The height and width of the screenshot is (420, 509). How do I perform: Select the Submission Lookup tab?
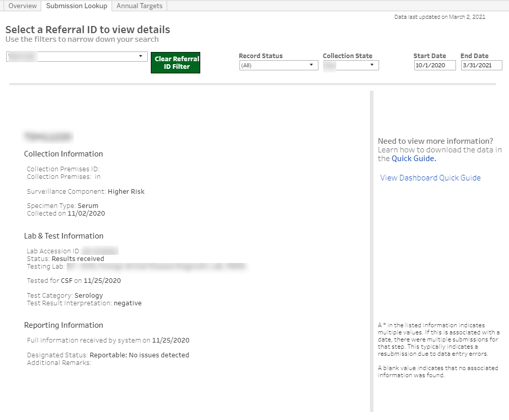click(x=76, y=6)
